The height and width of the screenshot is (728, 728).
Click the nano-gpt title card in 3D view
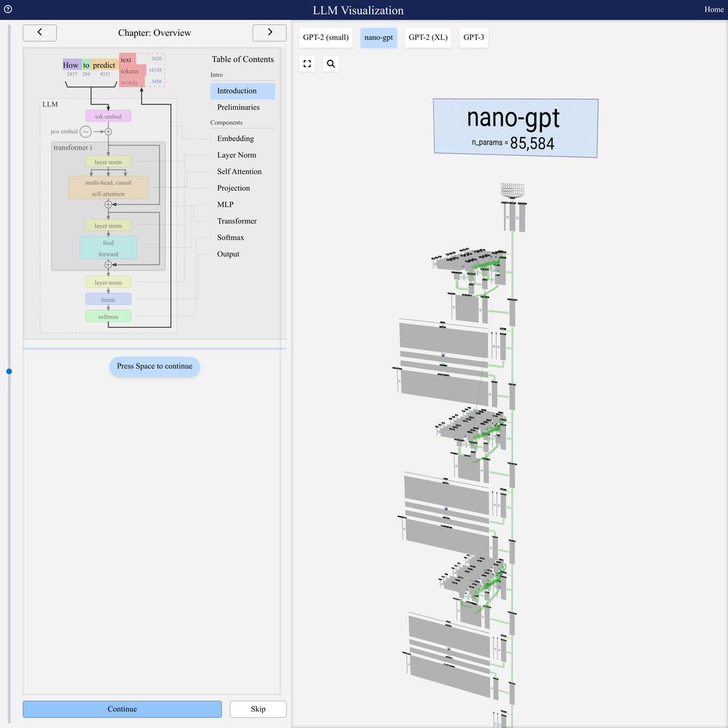[x=515, y=128]
